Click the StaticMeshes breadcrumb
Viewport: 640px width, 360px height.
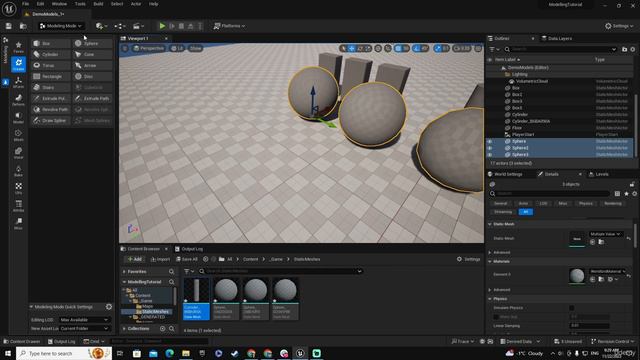(x=307, y=259)
